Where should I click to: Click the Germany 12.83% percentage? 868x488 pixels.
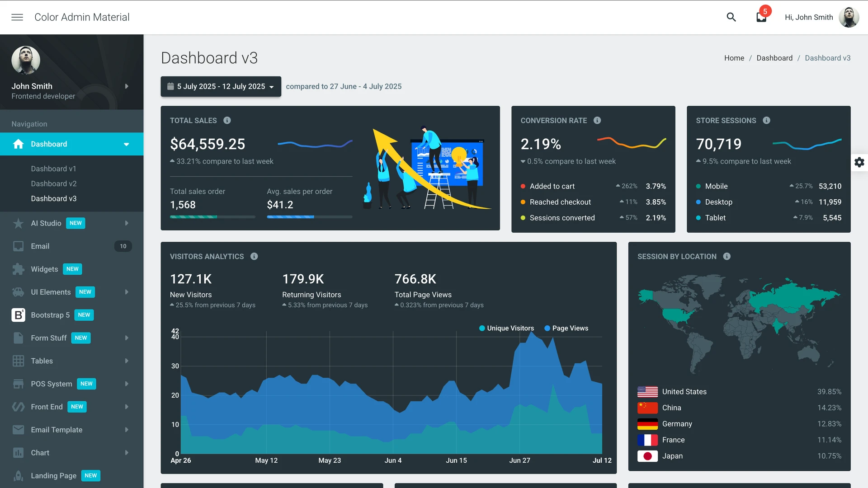pos(829,424)
